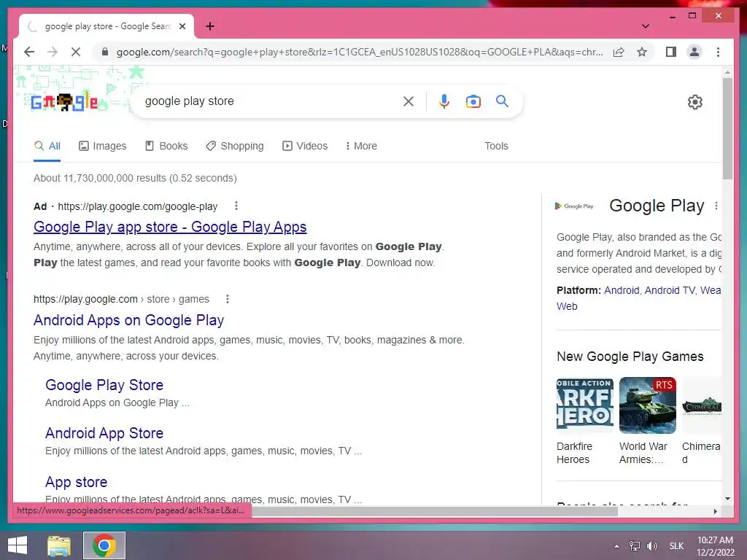
Task: Expand the More search categories menu
Action: click(x=360, y=146)
